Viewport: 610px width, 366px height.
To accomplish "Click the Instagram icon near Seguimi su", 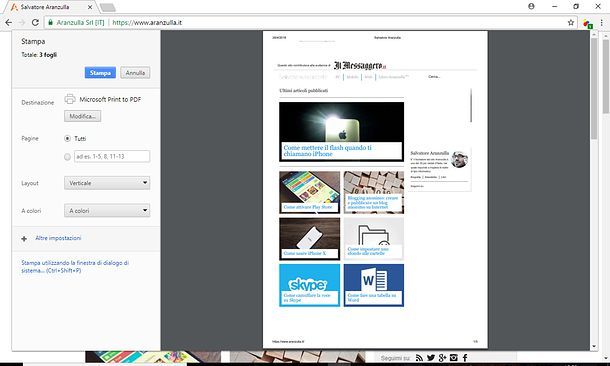I will (454, 358).
